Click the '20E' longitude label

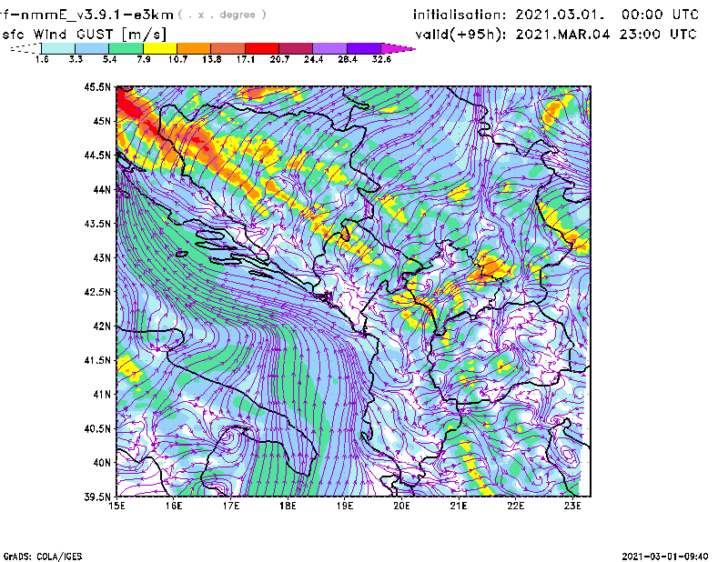click(401, 506)
